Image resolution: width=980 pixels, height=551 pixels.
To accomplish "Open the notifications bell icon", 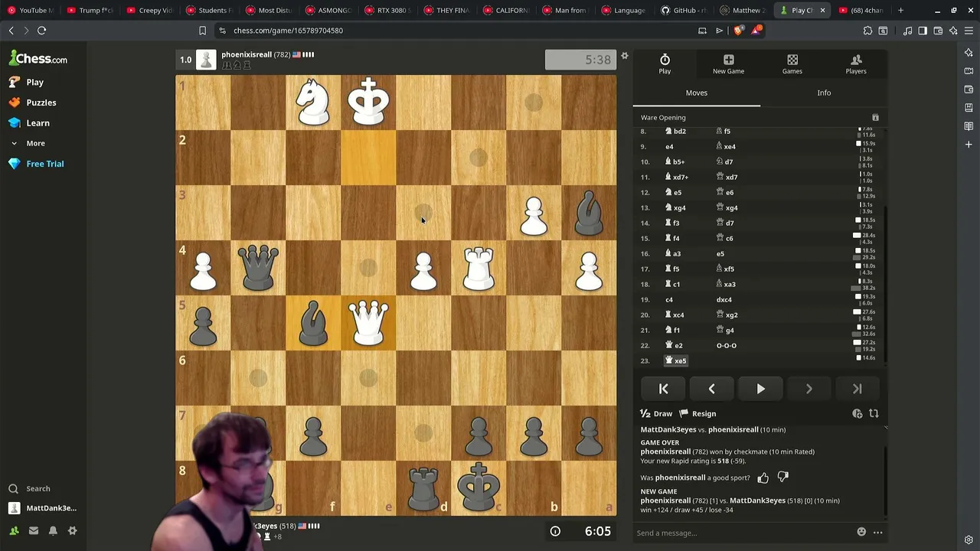I will (x=53, y=530).
